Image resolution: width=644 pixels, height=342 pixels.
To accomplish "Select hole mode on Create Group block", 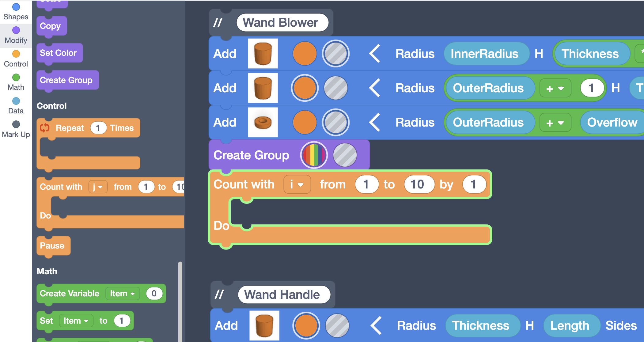I will coord(345,155).
